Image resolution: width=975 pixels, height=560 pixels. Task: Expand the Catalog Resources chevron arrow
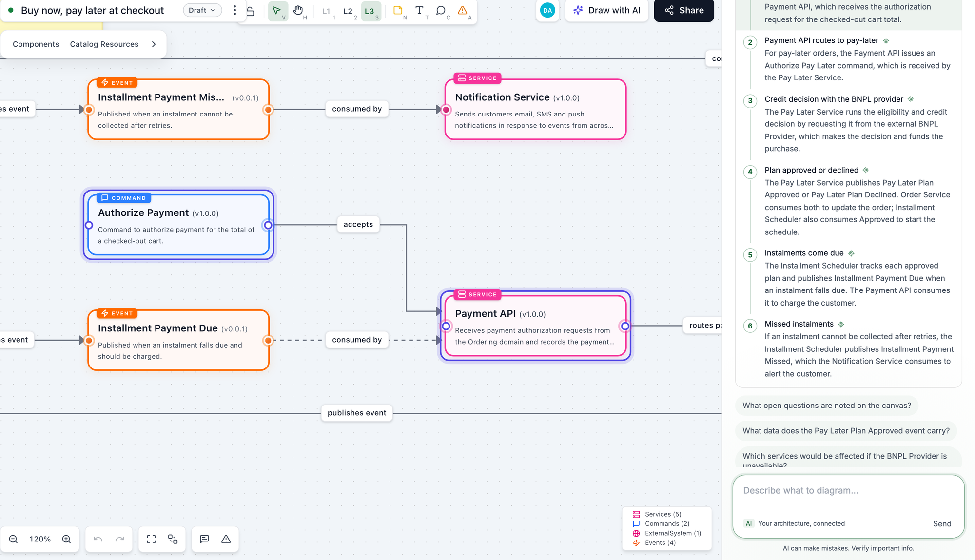click(x=154, y=44)
